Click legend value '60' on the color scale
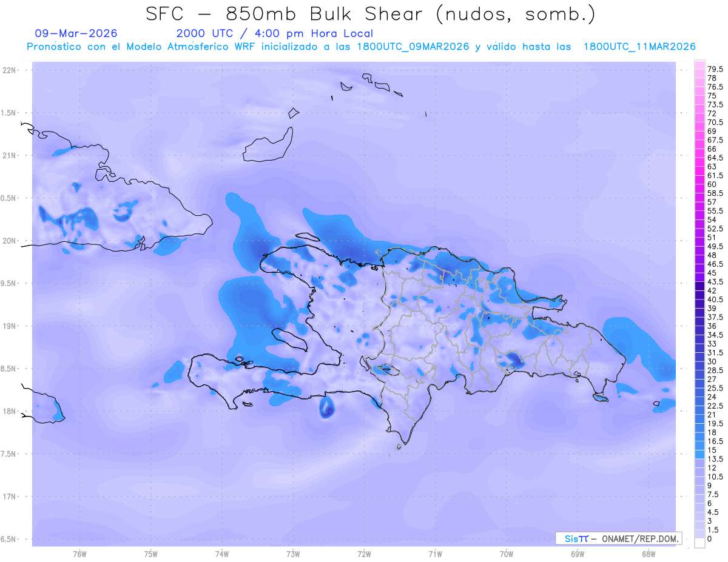728x562 pixels. click(x=712, y=184)
